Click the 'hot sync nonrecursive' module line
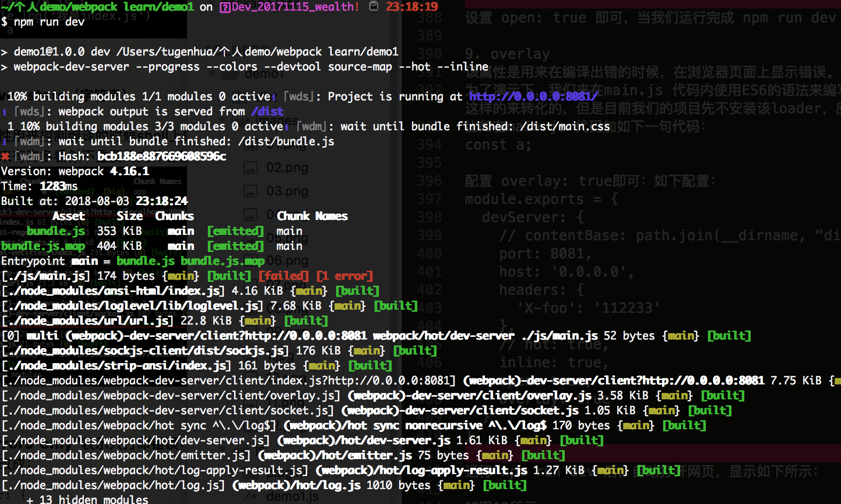The image size is (841, 504). 354,426
